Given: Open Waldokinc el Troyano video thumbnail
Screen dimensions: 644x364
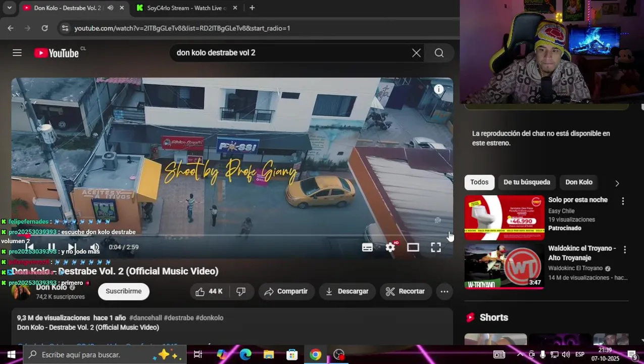Looking at the screenshot, I should coord(505,266).
